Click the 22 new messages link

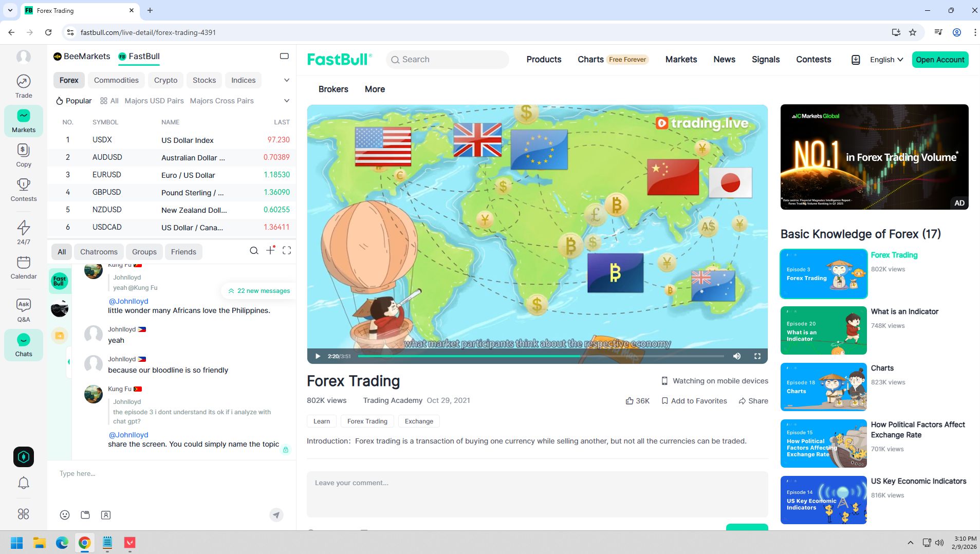pos(259,291)
